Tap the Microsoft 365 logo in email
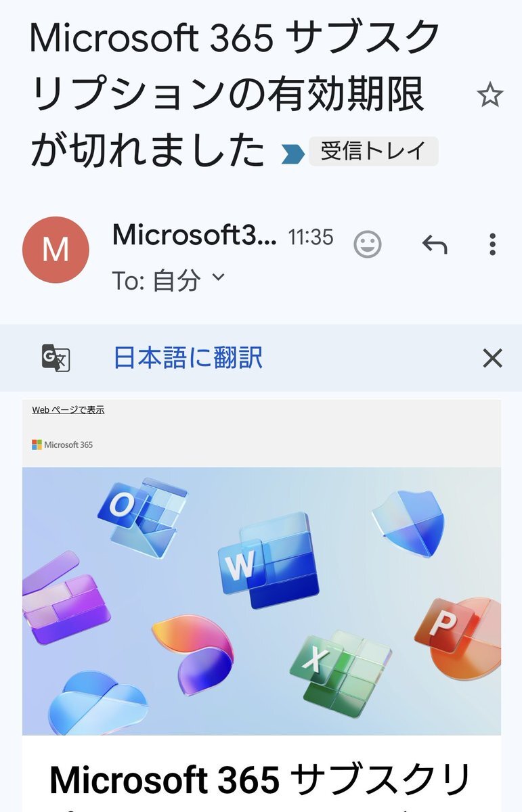Image resolution: width=522 pixels, height=812 pixels. point(62,445)
